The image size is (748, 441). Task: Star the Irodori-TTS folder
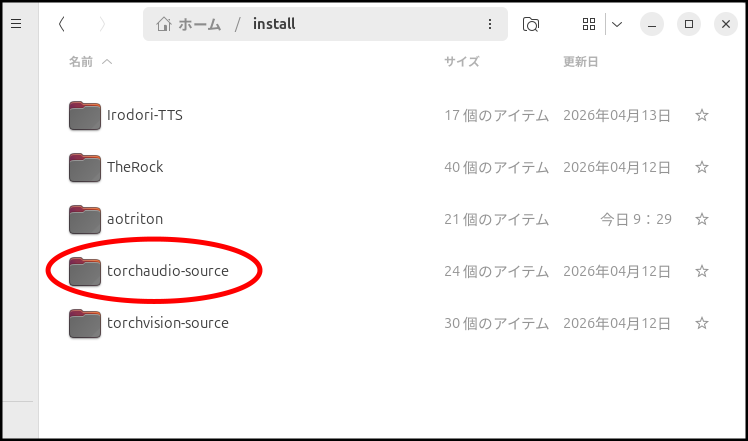(x=702, y=115)
